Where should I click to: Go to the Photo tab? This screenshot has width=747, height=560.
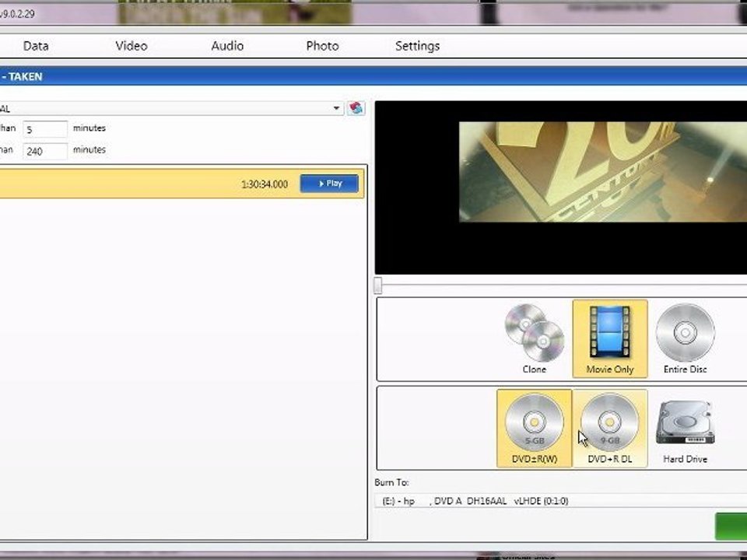(322, 46)
